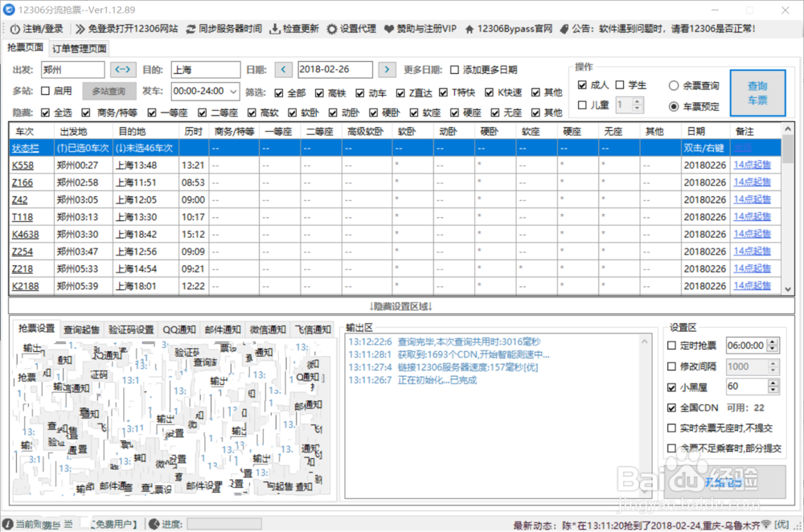The width and height of the screenshot is (804, 532).
Task: Click the 公告 announcement item
Action: [x=658, y=29]
